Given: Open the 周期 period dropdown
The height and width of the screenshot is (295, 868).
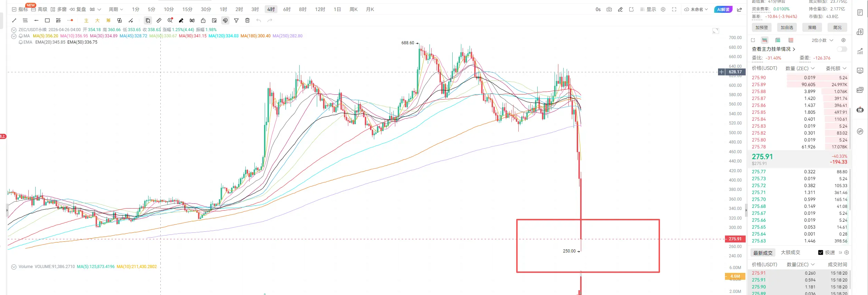Looking at the screenshot, I should 116,9.
